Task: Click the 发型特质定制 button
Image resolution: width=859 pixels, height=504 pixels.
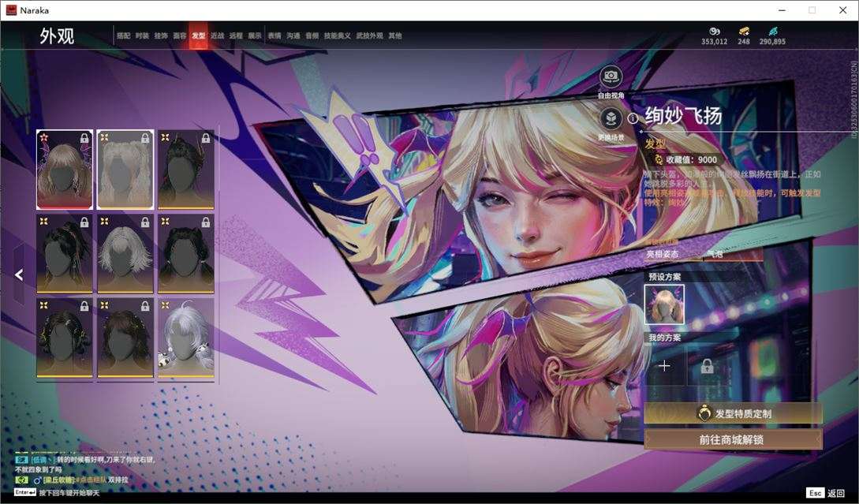Action: click(733, 413)
